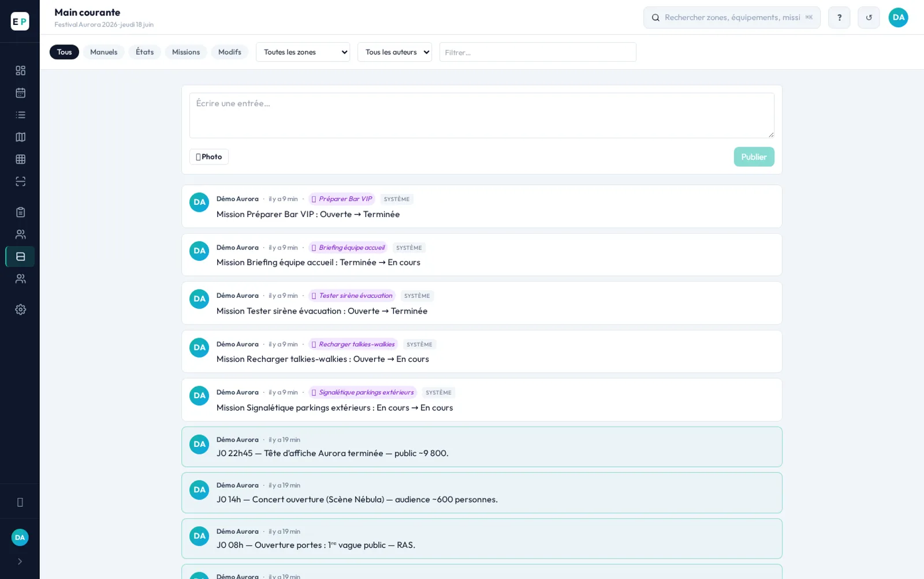The image size is (924, 579).
Task: Click SYSTÈME badge on Signalétique parkings entry
Action: tap(438, 393)
